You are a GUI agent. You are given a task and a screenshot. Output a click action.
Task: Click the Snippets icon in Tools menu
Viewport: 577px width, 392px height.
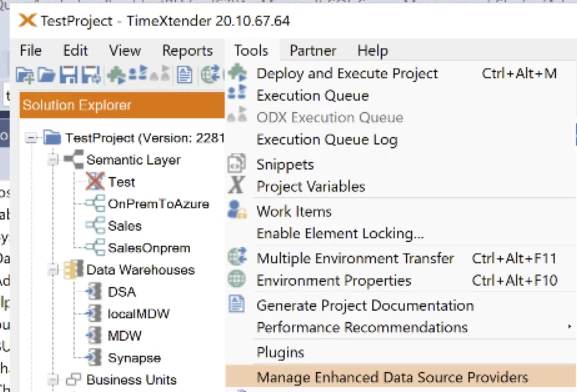tap(237, 164)
